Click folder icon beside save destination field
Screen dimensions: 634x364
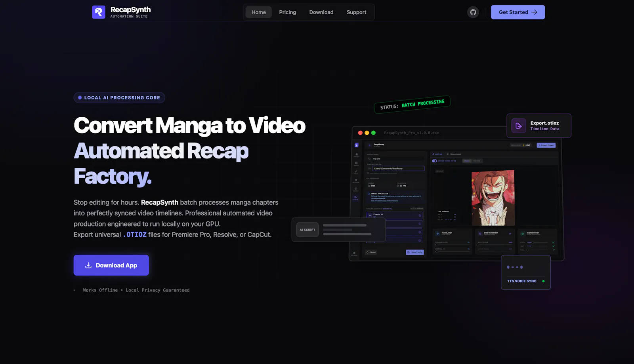pyautogui.click(x=369, y=169)
